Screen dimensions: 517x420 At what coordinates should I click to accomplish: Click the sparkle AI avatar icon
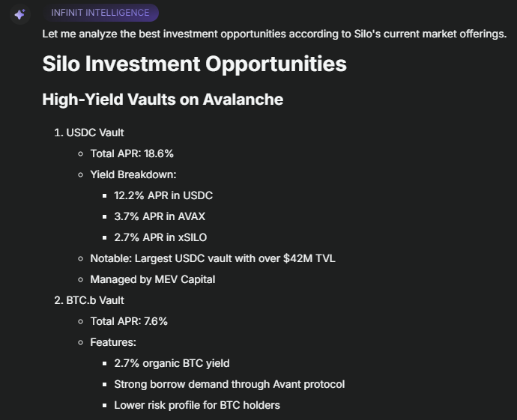[x=19, y=14]
